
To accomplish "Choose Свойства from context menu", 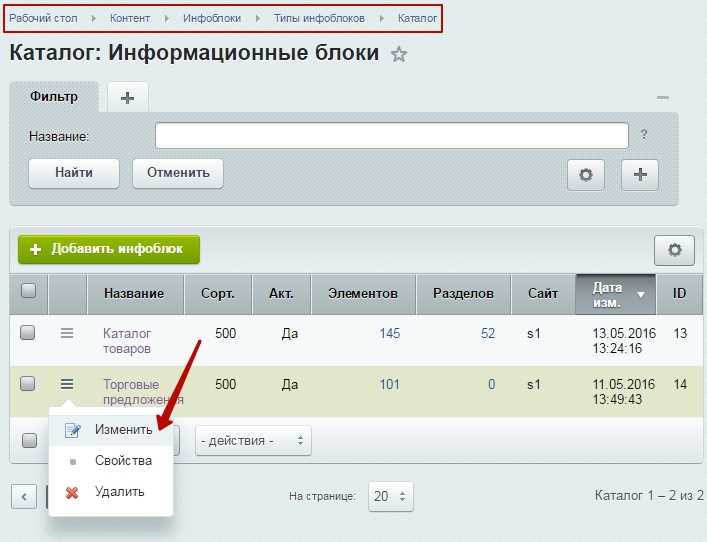I will point(111,461).
